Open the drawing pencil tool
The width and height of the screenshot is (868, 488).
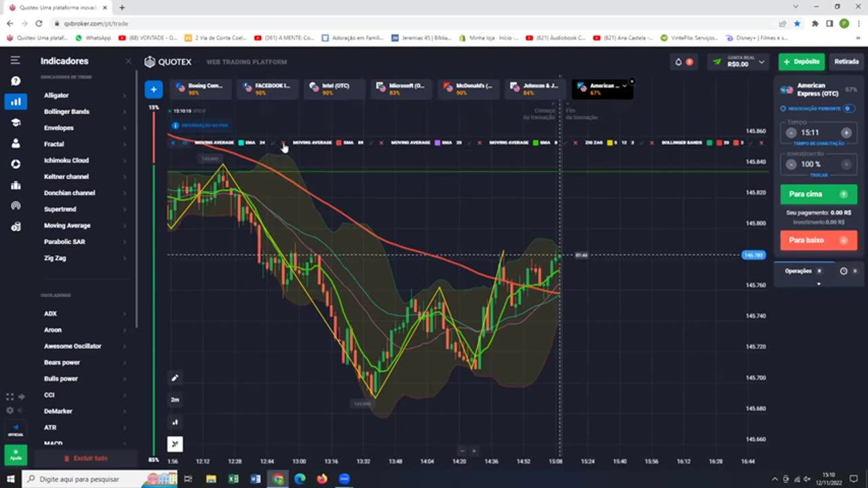tap(175, 378)
